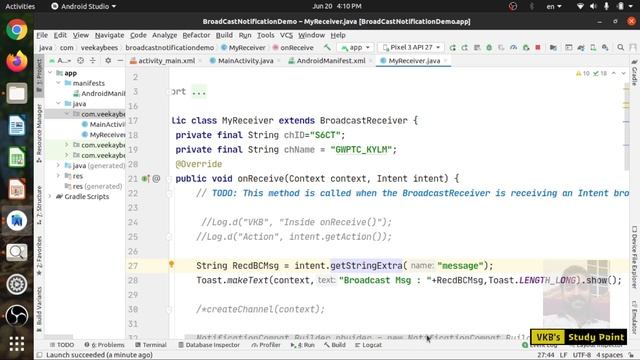
Task: Toggle the Resource Manager side panel
Action: pyautogui.click(x=39, y=133)
